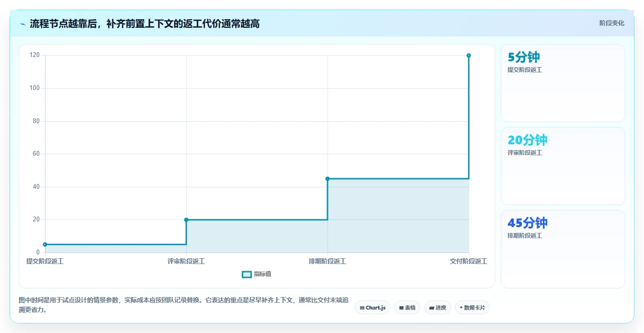Toggle the 指标值 legend swatch
Screen dimensions: 644x333
click(247, 274)
